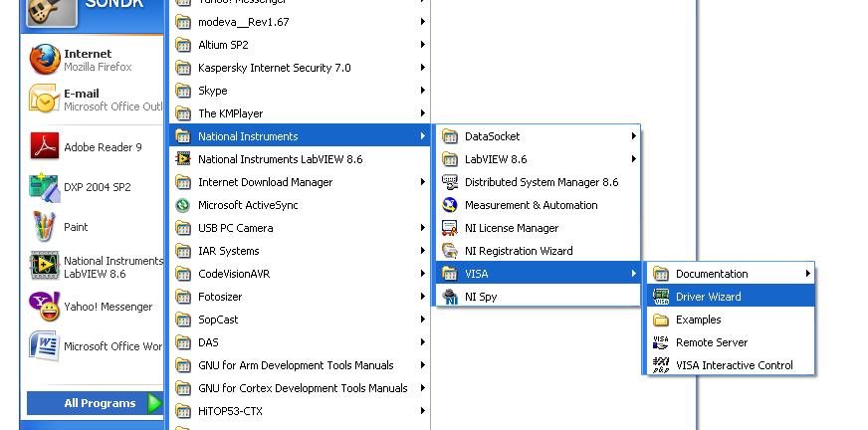Click green All Programs arrow
The height and width of the screenshot is (430, 868).
tap(155, 403)
